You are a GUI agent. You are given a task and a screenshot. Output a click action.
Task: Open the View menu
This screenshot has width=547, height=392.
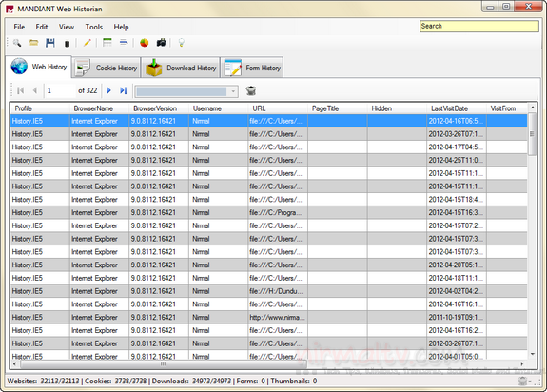click(x=67, y=27)
